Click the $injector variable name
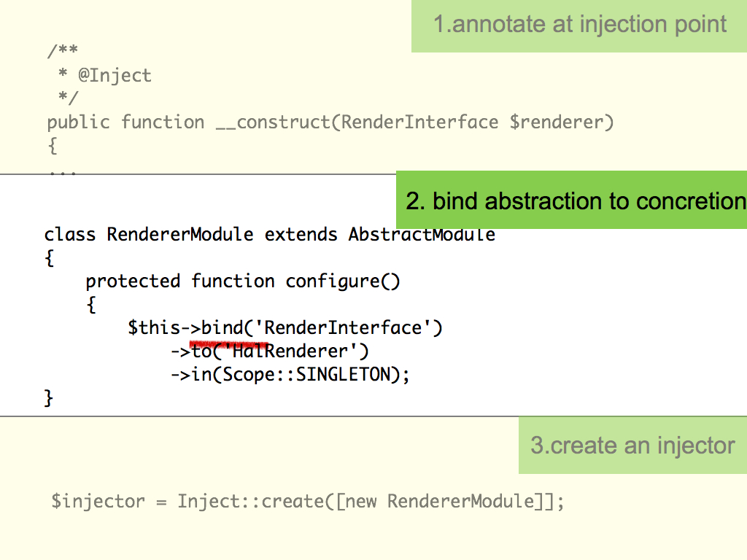The image size is (747, 560). click(98, 502)
